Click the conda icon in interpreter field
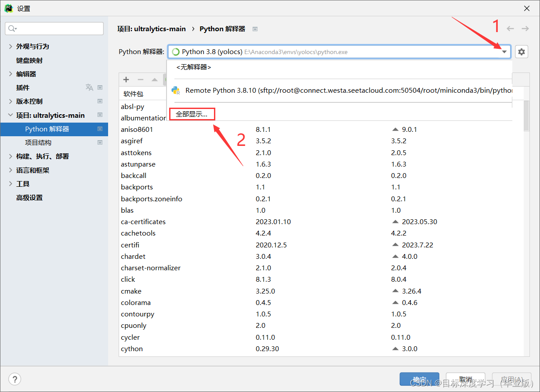 [176, 52]
